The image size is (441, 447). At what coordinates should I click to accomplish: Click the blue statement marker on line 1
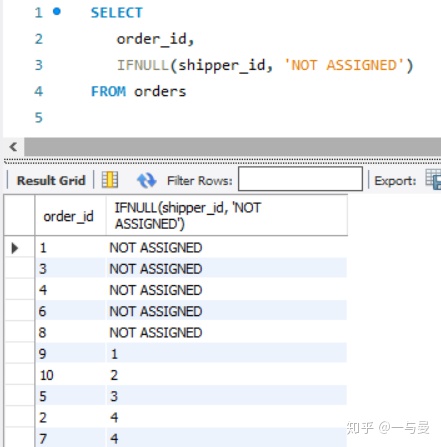point(57,12)
